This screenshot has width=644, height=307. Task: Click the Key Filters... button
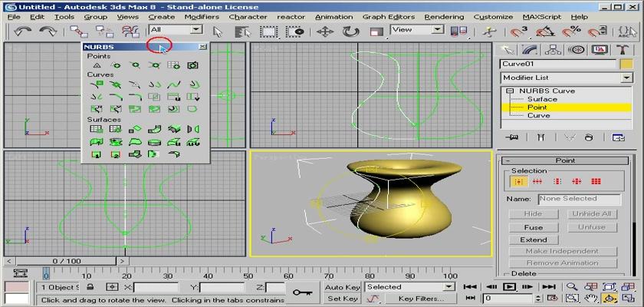coord(421,299)
